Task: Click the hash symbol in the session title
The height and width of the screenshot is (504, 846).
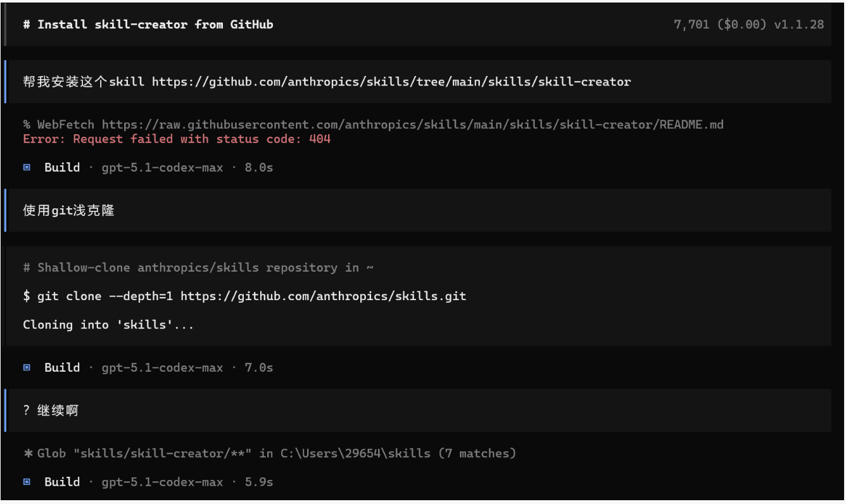Action: point(27,25)
